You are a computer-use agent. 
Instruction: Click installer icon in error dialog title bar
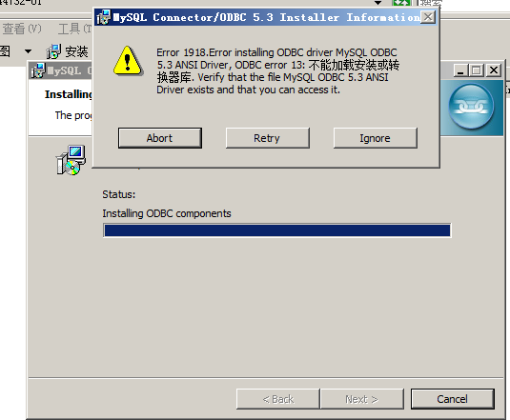[104, 17]
